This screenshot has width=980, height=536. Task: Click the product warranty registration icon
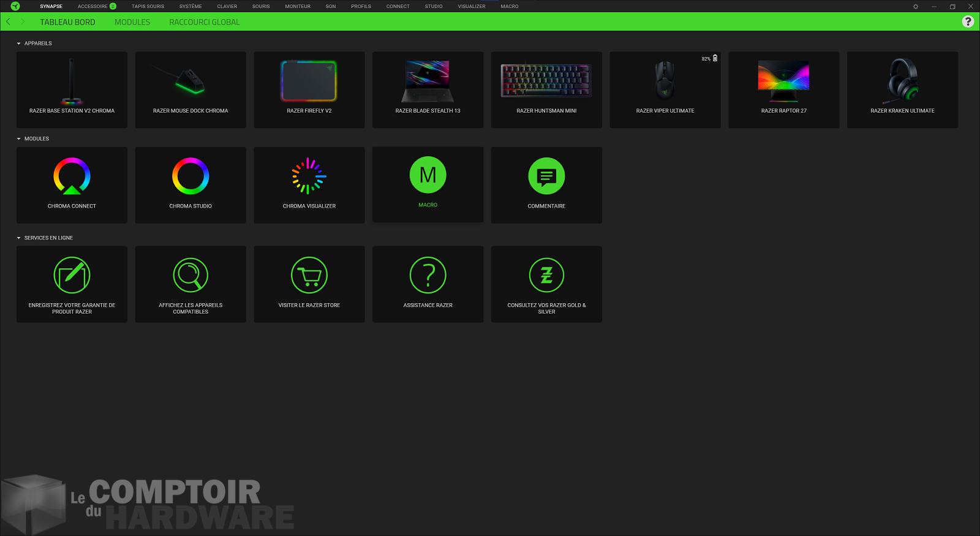[72, 275]
